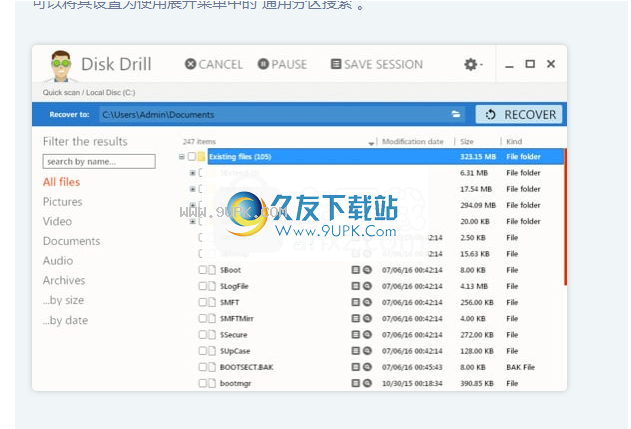Click the Recover to path field
Screen dimensions: 631x429
(x=282, y=114)
